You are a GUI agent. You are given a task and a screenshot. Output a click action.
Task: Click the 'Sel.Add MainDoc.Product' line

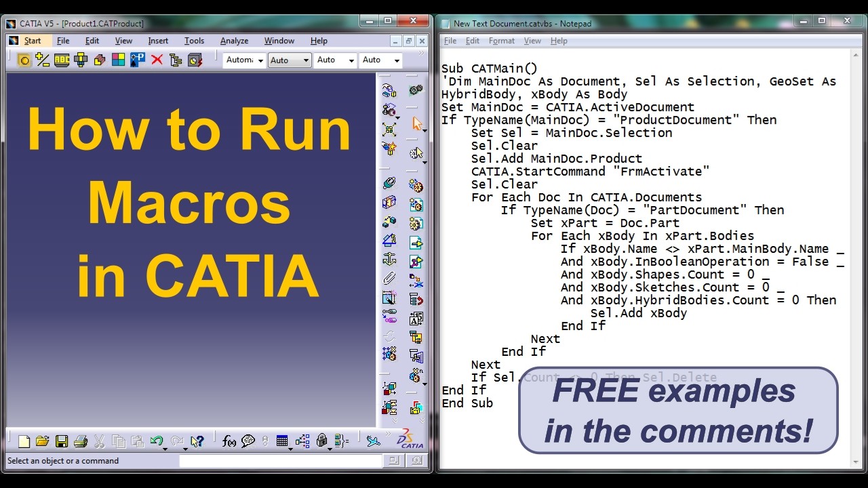[557, 159]
